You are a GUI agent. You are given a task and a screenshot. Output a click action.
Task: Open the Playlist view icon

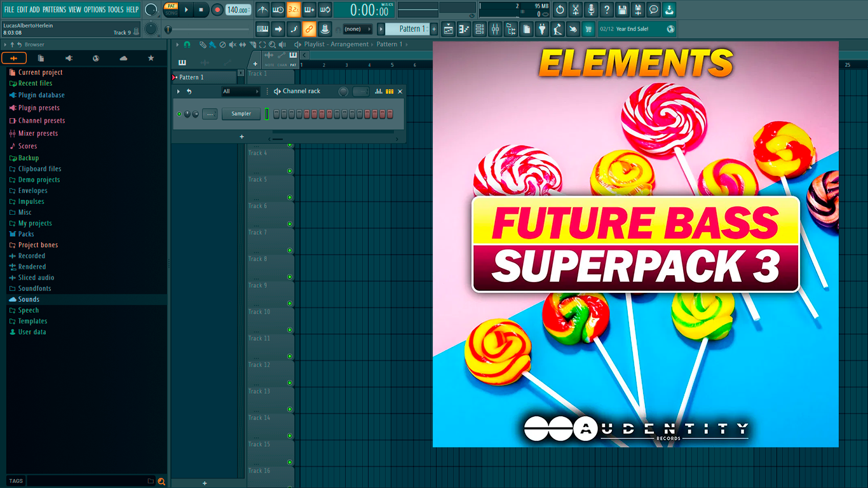tap(449, 29)
